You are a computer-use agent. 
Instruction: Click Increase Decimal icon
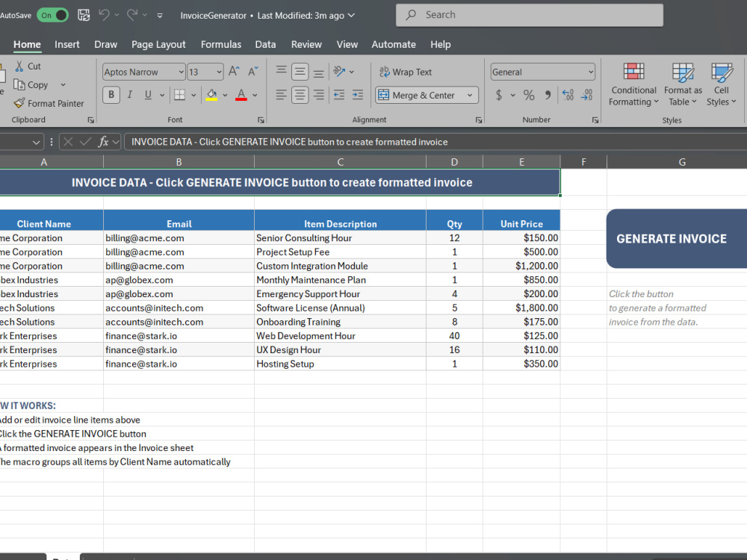point(568,96)
